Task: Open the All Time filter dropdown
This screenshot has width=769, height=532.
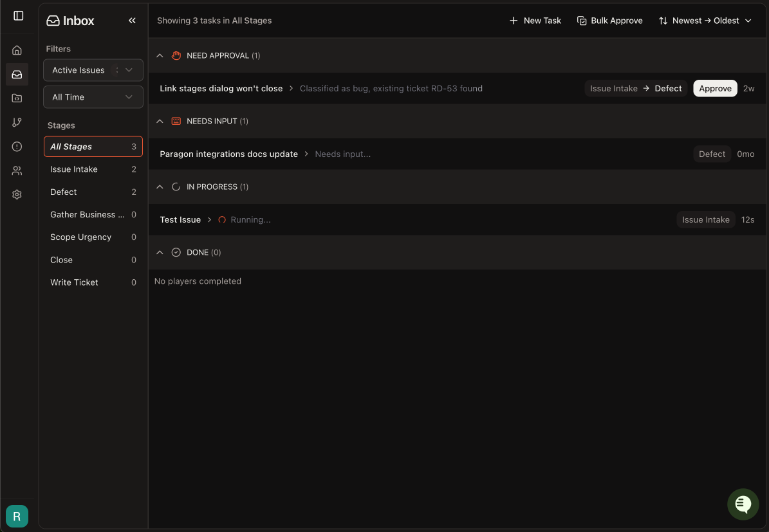Action: tap(93, 96)
